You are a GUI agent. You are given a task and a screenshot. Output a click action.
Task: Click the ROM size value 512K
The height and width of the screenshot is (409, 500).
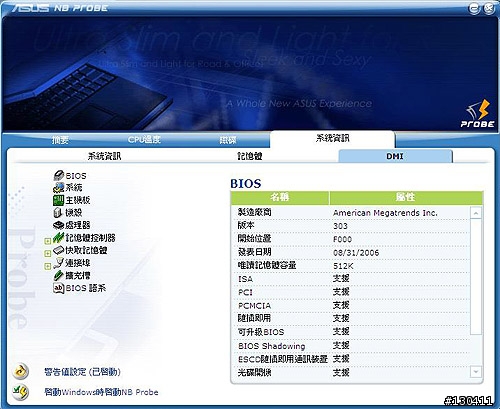click(343, 266)
